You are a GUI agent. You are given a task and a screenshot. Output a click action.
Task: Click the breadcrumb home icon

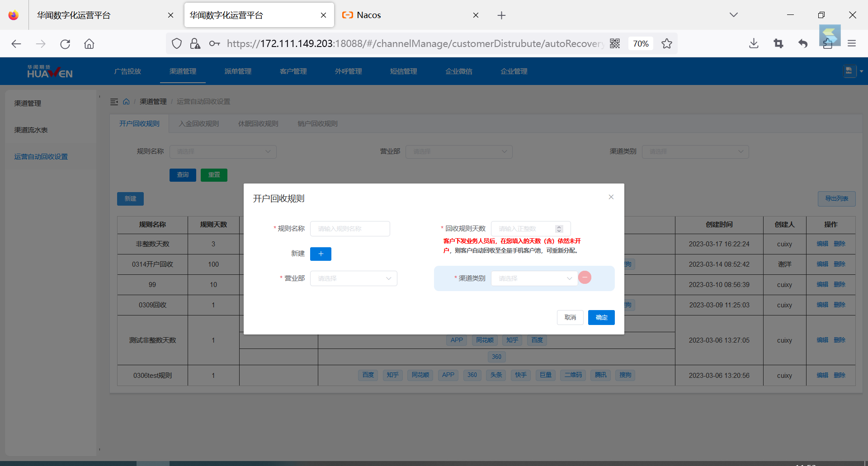pos(126,102)
